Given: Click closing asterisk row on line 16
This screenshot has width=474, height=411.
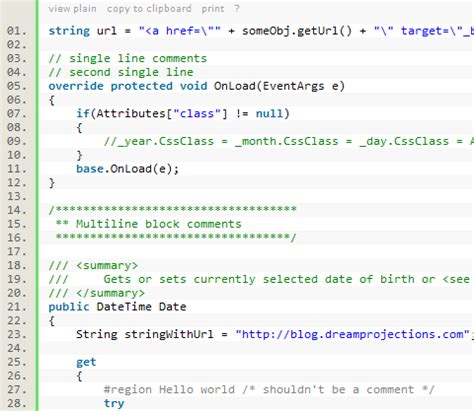Looking at the screenshot, I should (176, 238).
